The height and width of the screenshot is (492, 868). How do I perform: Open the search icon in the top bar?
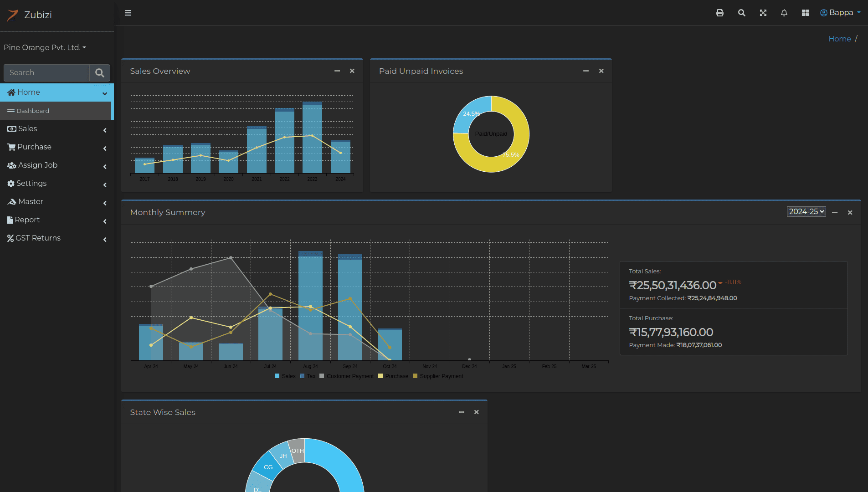(x=741, y=13)
